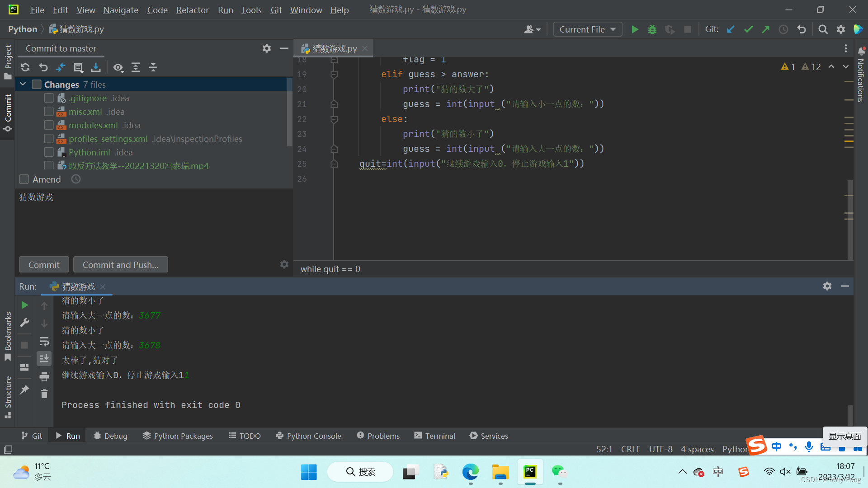Rerun the program in the Run panel
This screenshot has width=868, height=488.
point(25,305)
